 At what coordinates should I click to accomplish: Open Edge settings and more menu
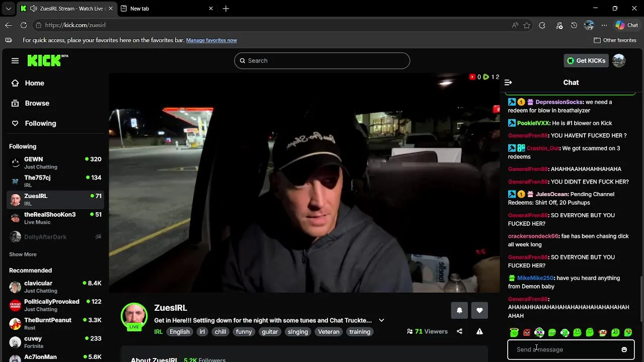click(604, 25)
